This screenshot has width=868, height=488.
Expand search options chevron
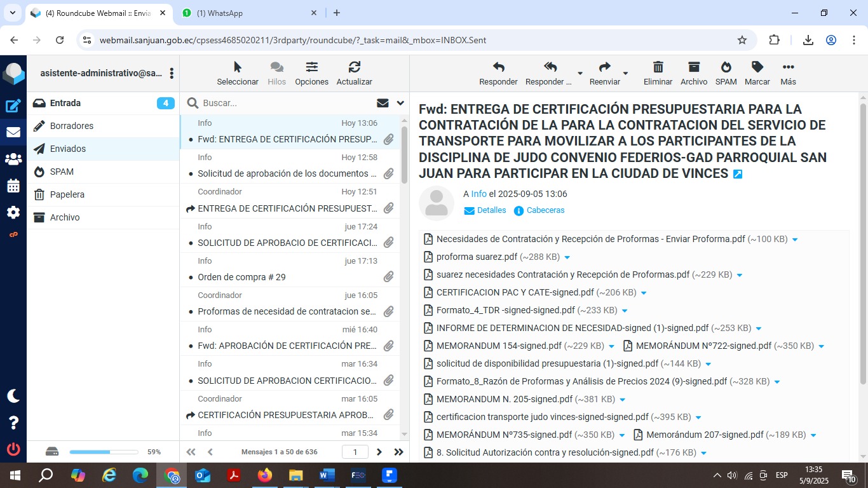pos(400,103)
